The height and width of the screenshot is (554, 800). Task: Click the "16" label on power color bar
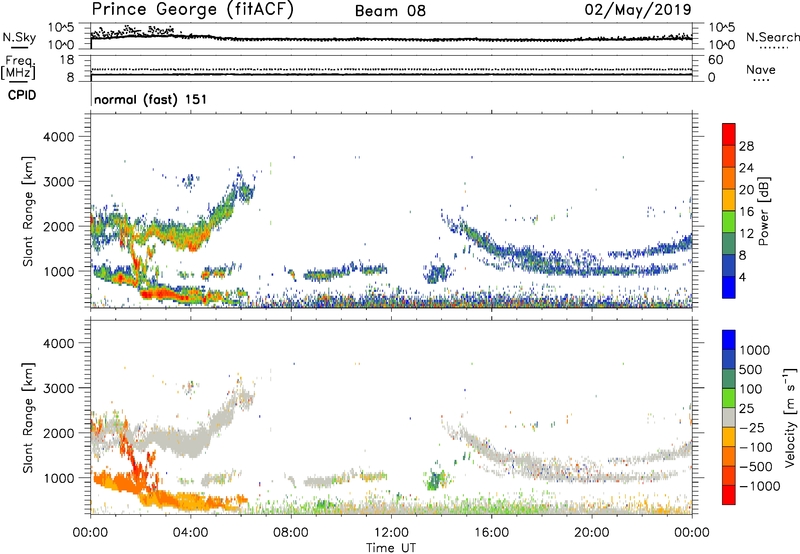pyautogui.click(x=746, y=212)
